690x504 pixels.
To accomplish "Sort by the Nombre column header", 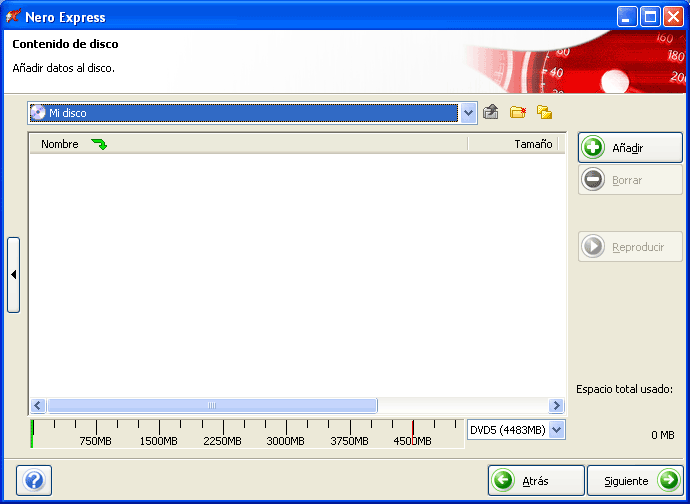I will click(x=249, y=144).
